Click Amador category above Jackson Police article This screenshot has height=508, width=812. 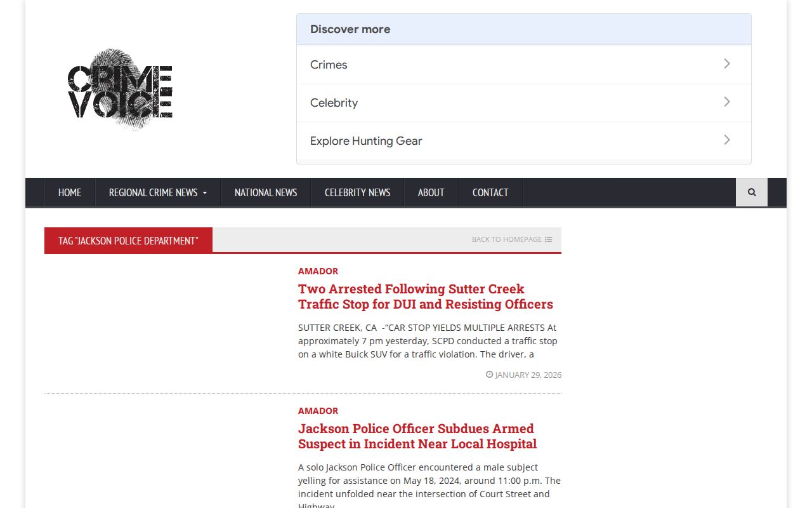point(318,411)
